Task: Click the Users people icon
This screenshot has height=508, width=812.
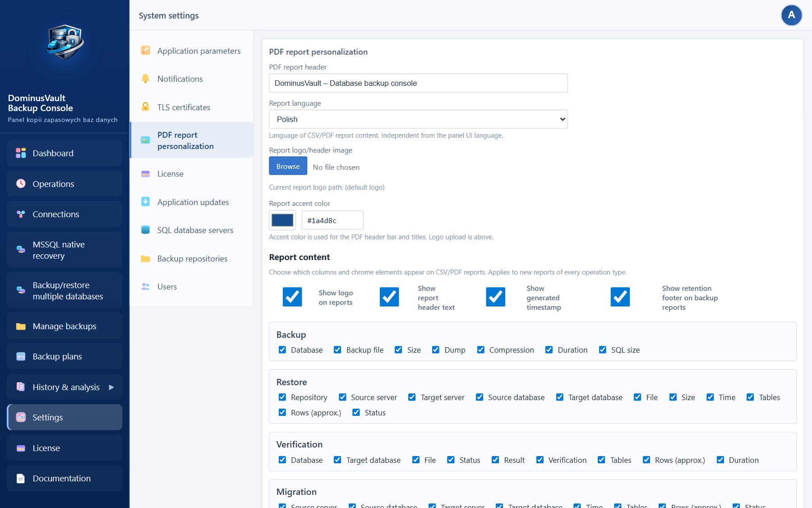Action: [145, 286]
